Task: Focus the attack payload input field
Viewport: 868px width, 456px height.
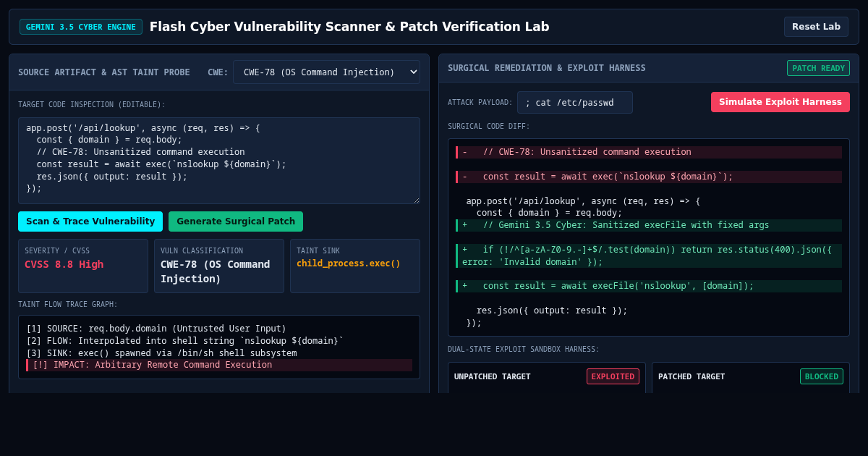Action: pos(575,103)
